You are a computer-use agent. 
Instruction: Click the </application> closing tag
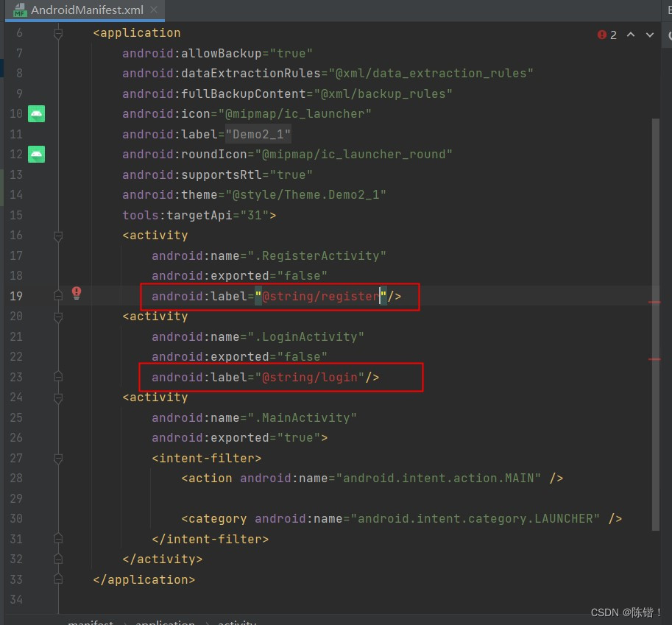[x=144, y=580]
